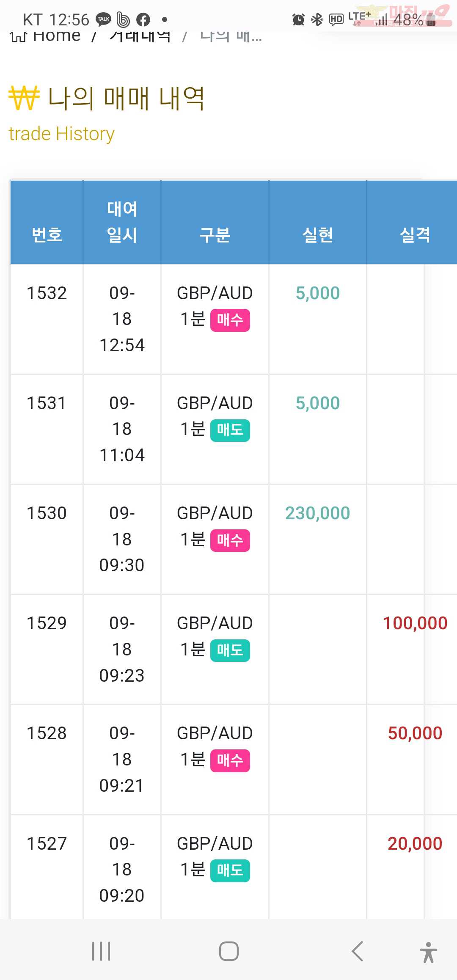Open the accessibility figure icon

[x=428, y=952]
